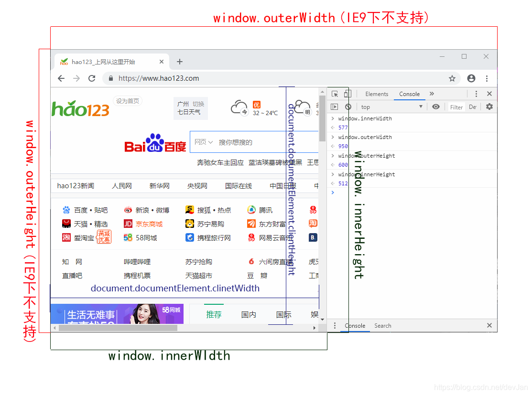Screen dimensions: 532x396
Task: Open the 国际在线 link
Action: (239, 186)
